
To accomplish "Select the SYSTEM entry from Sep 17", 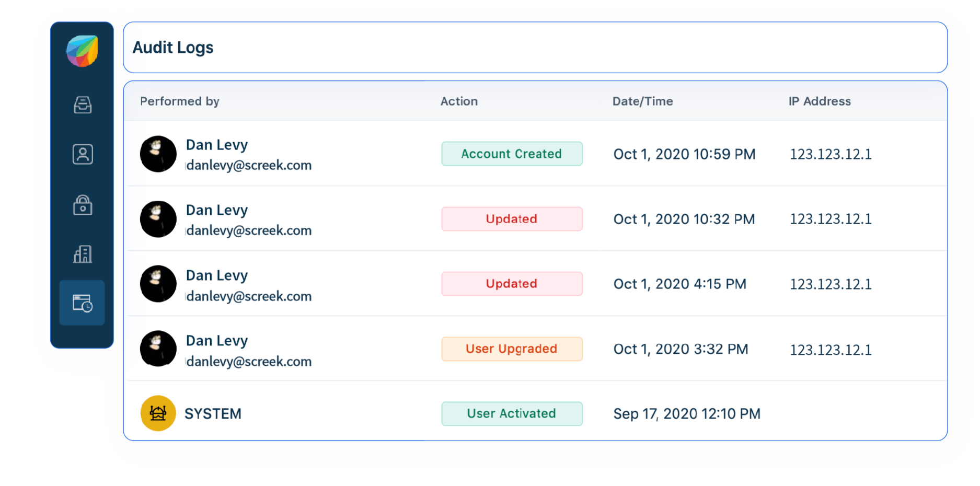I will (213, 413).
